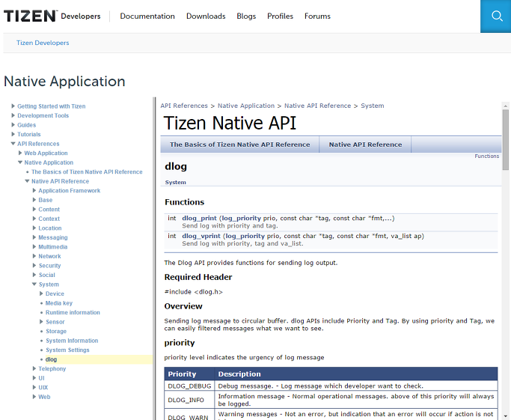This screenshot has width=511, height=420.
Task: Switch to The Basics of Tizen Native API Reference tab
Action: point(240,144)
